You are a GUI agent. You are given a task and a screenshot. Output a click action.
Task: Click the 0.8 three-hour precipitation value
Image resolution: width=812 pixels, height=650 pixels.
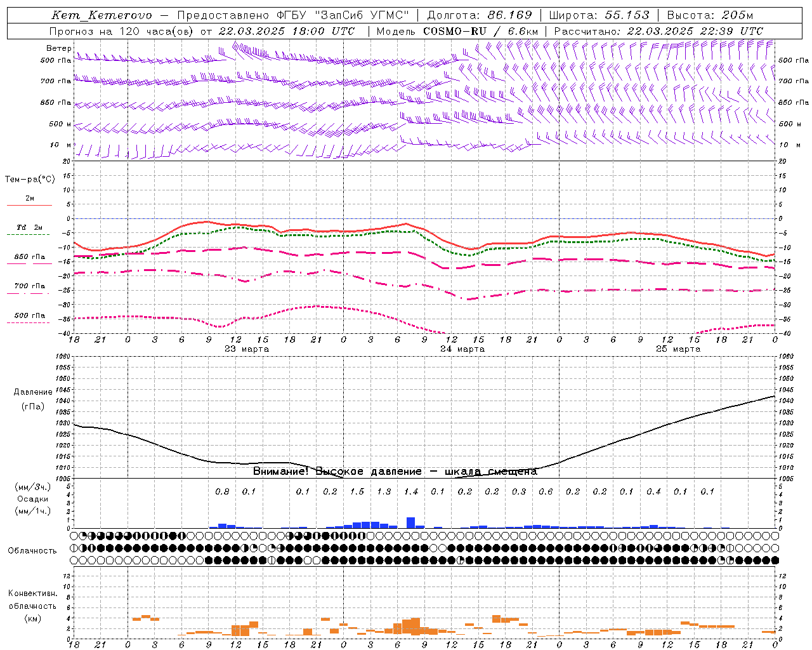click(x=222, y=492)
